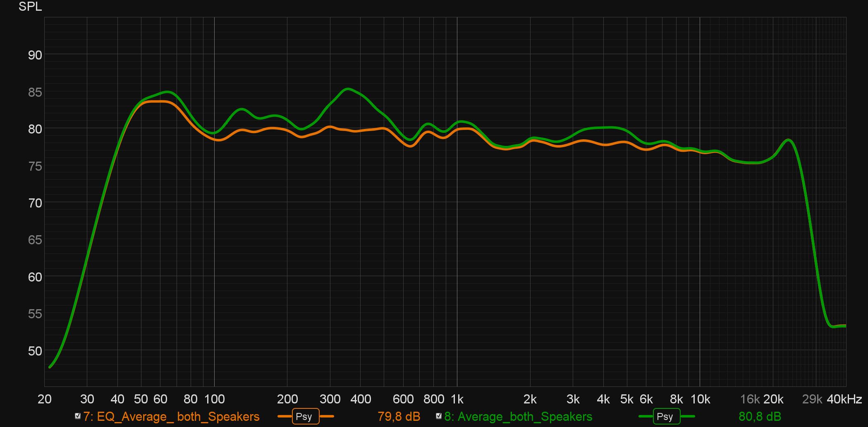Screen dimensions: 868x427
Task: Click the 30 frequency axis label
Action: click(87, 399)
